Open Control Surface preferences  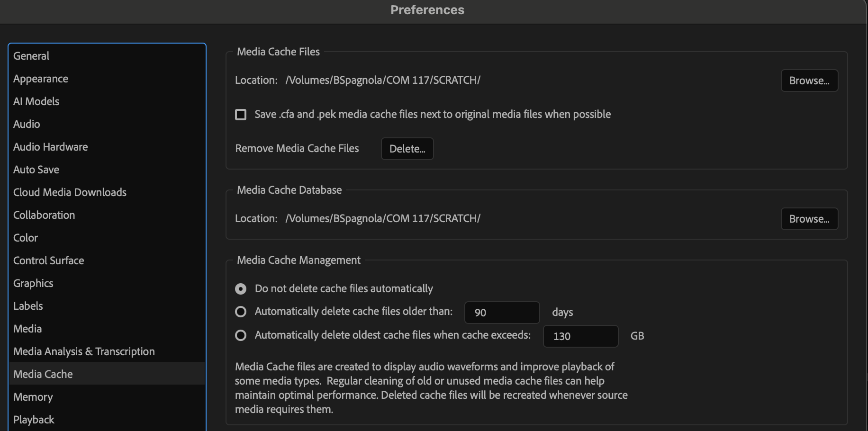[49, 260]
